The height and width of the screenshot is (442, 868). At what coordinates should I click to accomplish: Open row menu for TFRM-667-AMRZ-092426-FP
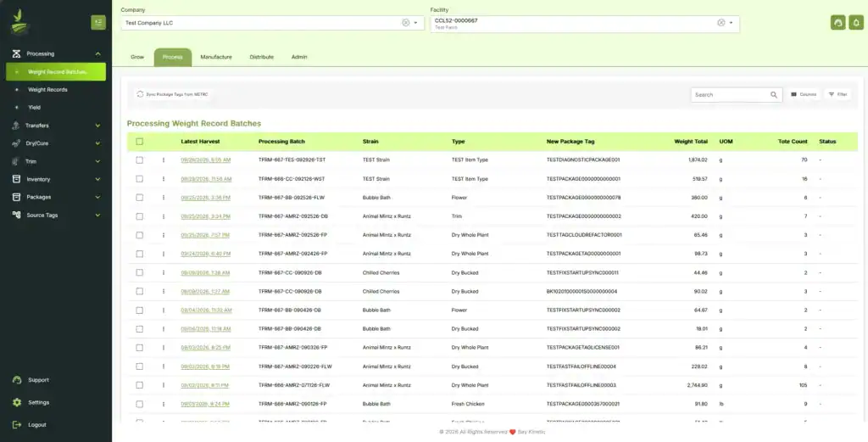click(164, 254)
